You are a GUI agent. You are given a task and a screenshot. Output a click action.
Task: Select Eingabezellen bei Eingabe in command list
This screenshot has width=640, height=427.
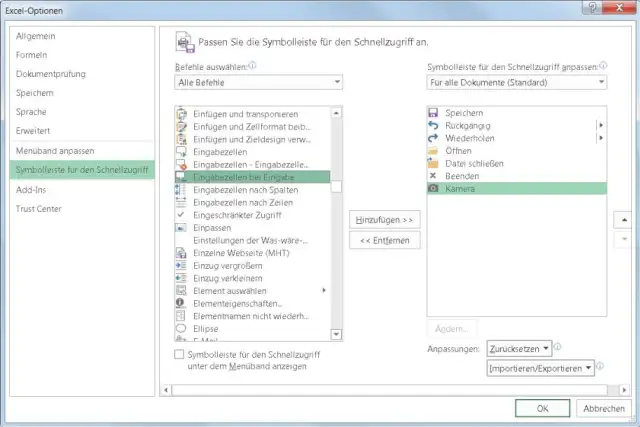coord(252,177)
